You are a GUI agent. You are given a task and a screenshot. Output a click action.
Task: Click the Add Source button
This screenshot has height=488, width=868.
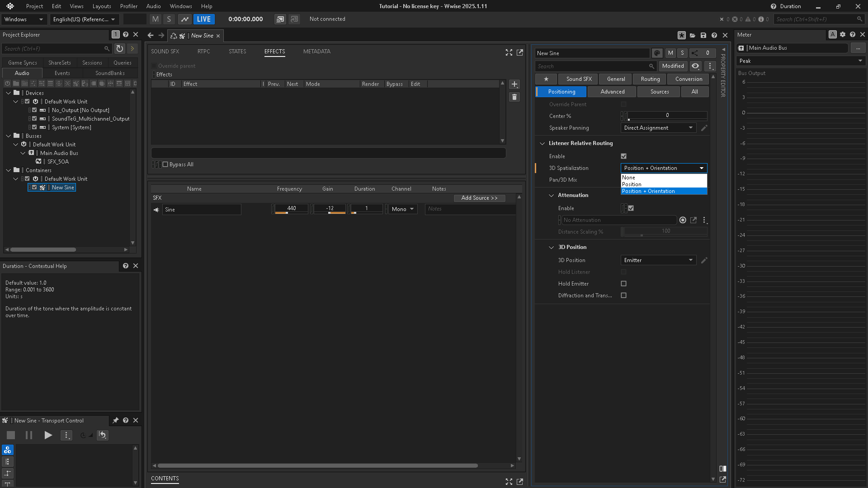(x=480, y=198)
